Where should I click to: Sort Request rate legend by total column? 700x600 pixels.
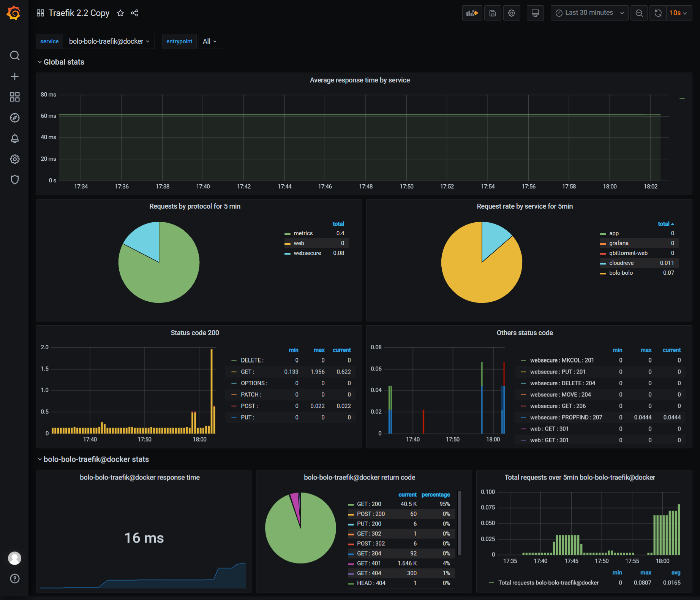(x=665, y=224)
